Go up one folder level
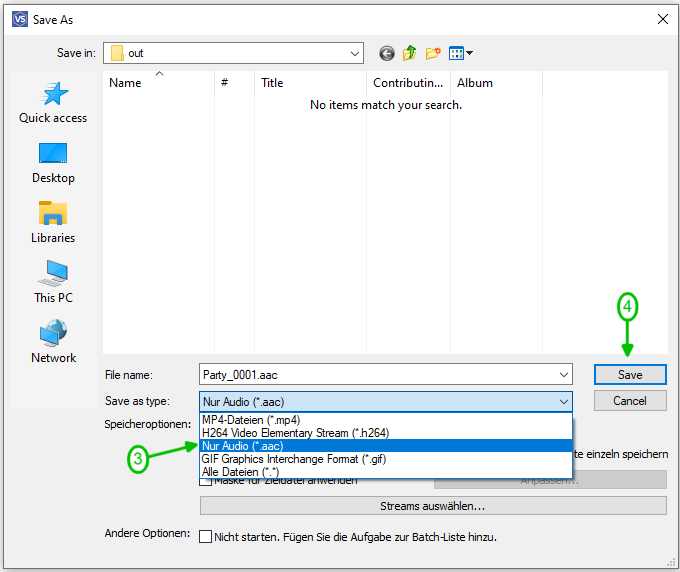The width and height of the screenshot is (680, 572). (x=410, y=53)
